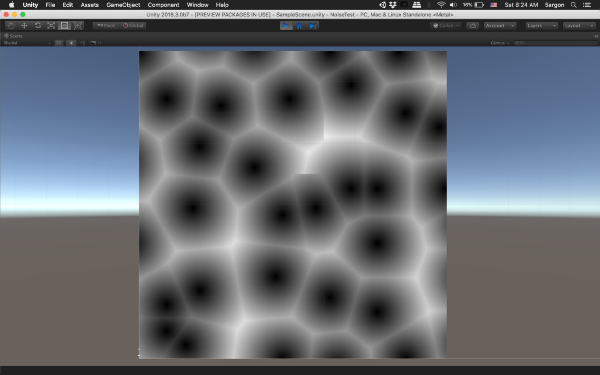Select the Scale tool
600x375 pixels.
point(51,26)
